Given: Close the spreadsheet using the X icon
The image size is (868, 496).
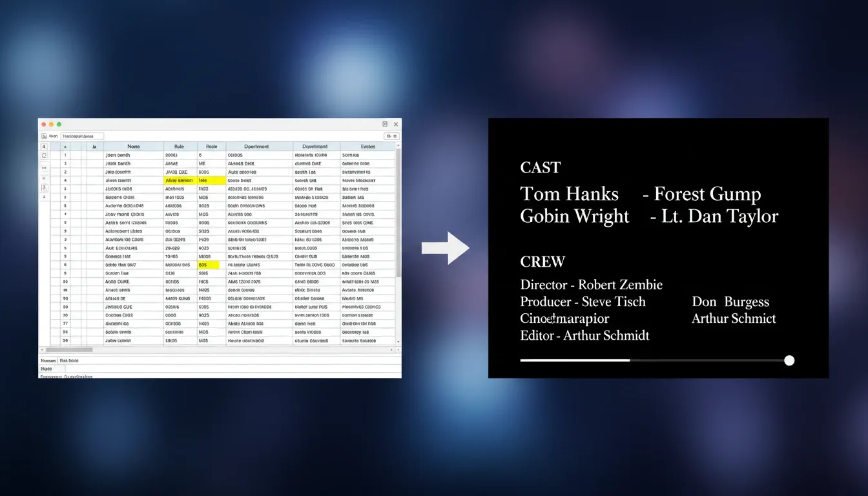Looking at the screenshot, I should click(396, 124).
